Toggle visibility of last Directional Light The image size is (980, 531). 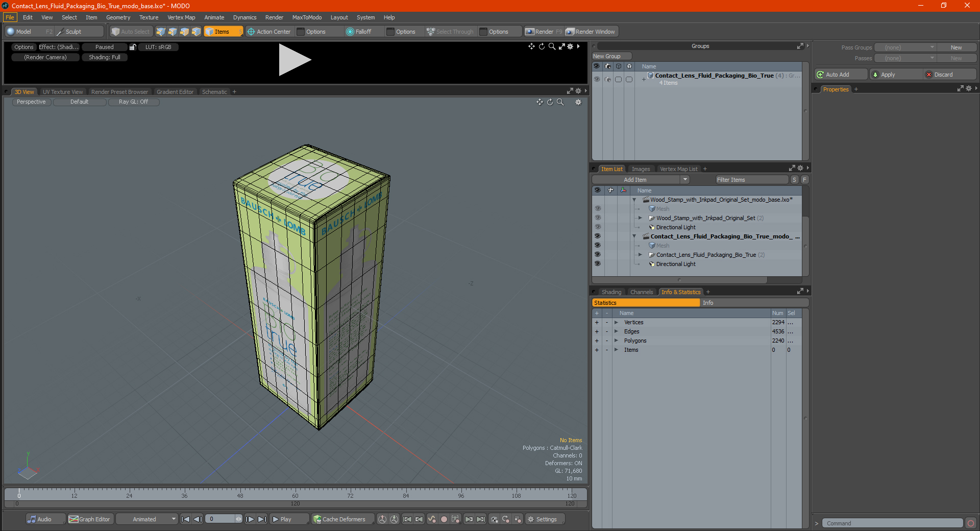[x=597, y=264]
